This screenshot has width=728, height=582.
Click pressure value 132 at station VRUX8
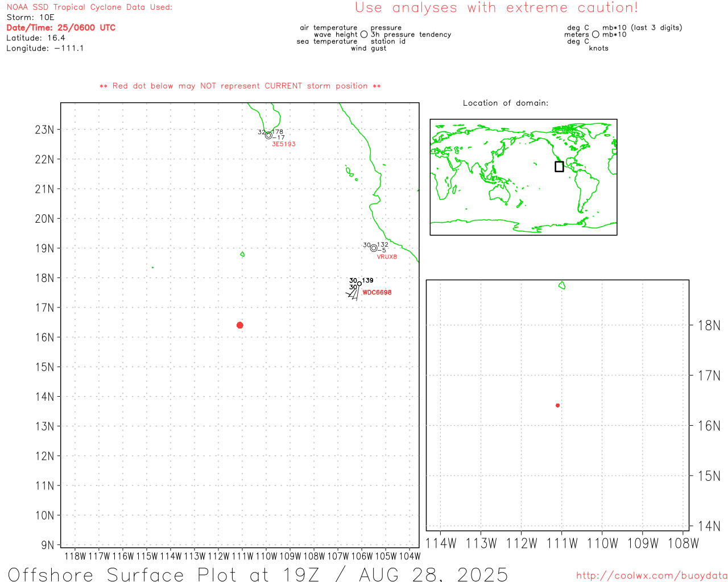383,245
